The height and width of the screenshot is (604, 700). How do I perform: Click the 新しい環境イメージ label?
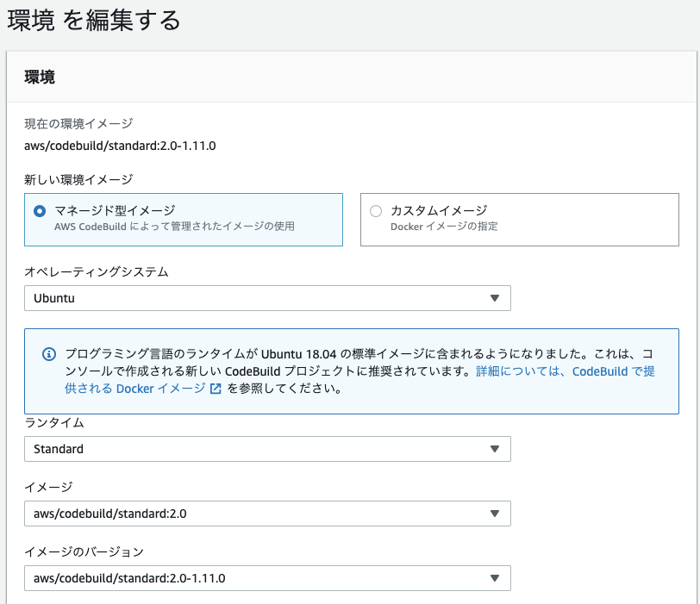pos(78,179)
